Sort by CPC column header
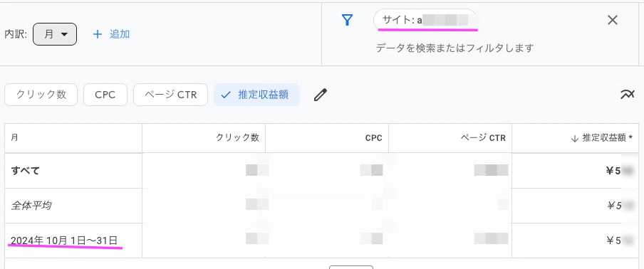This screenshot has height=269, width=644. pyautogui.click(x=374, y=138)
